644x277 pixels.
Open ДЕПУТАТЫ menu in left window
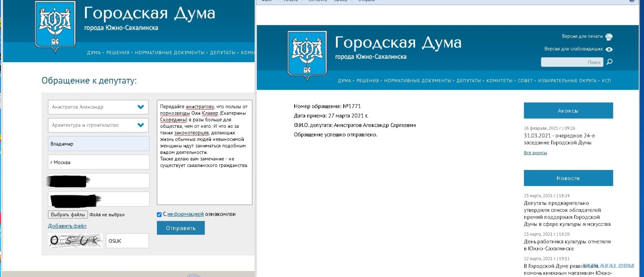tap(223, 53)
